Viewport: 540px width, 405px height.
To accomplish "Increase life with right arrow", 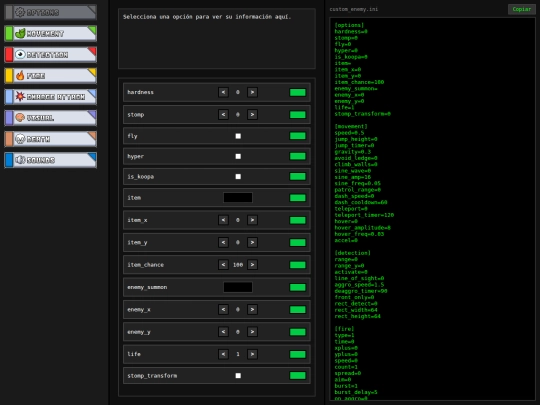I will click(252, 354).
